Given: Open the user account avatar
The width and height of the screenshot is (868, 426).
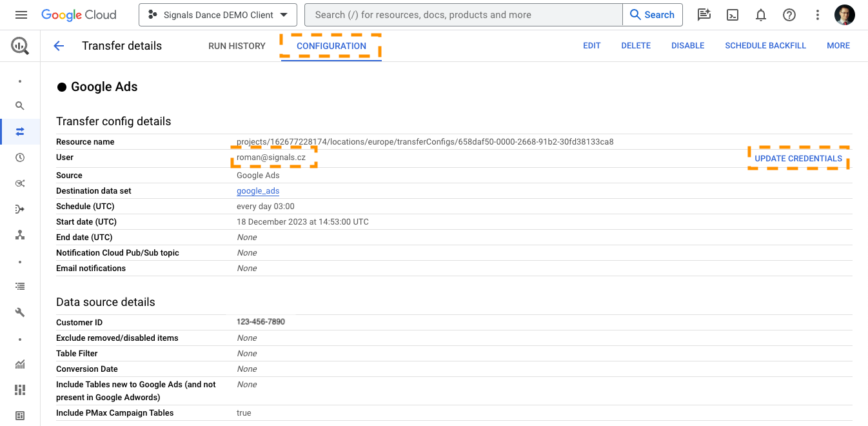Looking at the screenshot, I should (x=845, y=15).
